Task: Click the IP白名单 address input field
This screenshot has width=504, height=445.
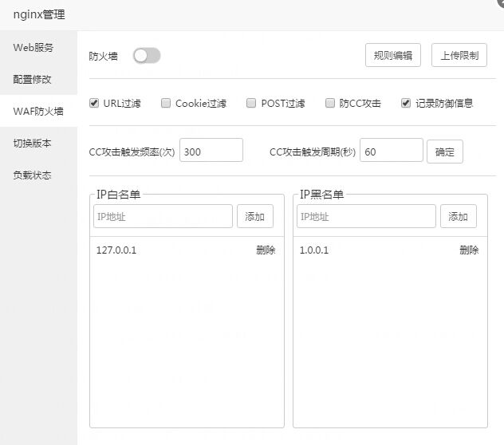Action: pos(163,216)
